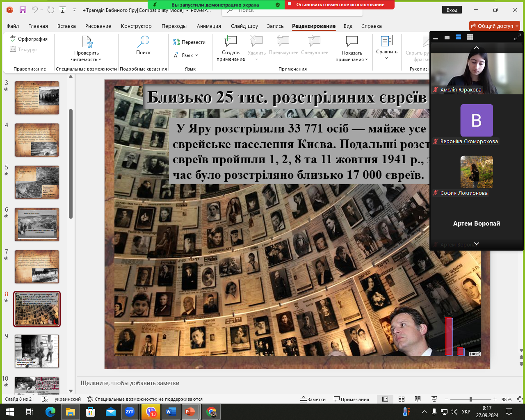Open the Слайд-шоу tab
Image resolution: width=525 pixels, height=420 pixels.
point(244,26)
